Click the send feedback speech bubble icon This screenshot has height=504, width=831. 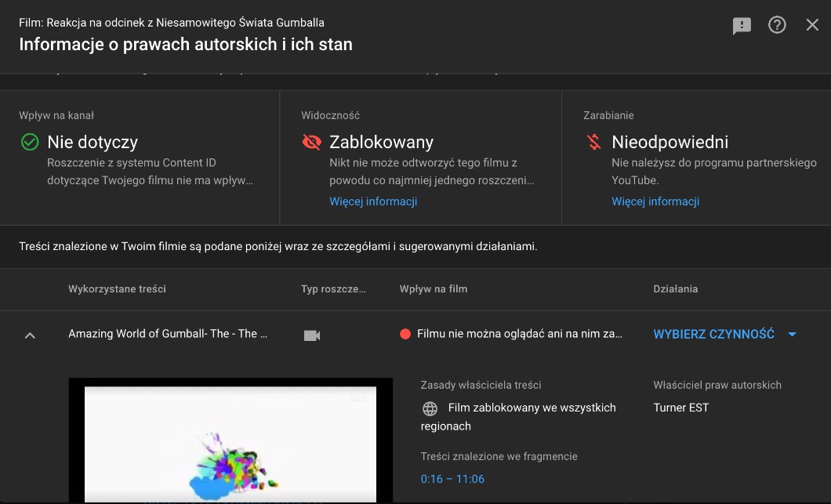pos(742,26)
